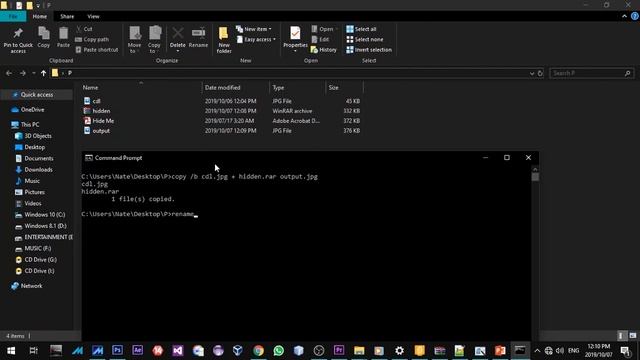Open address bar history dropdown
The height and width of the screenshot is (360, 640).
point(531,73)
